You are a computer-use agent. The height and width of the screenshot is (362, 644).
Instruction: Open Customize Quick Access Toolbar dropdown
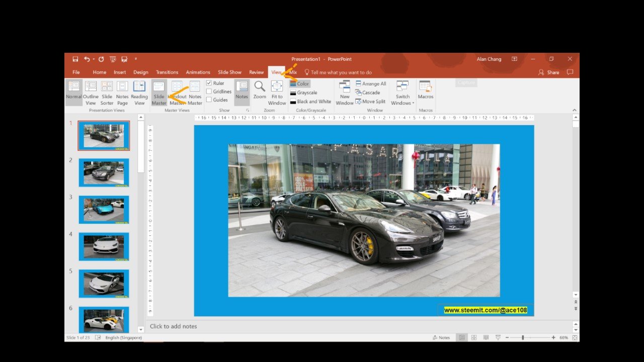135,59
